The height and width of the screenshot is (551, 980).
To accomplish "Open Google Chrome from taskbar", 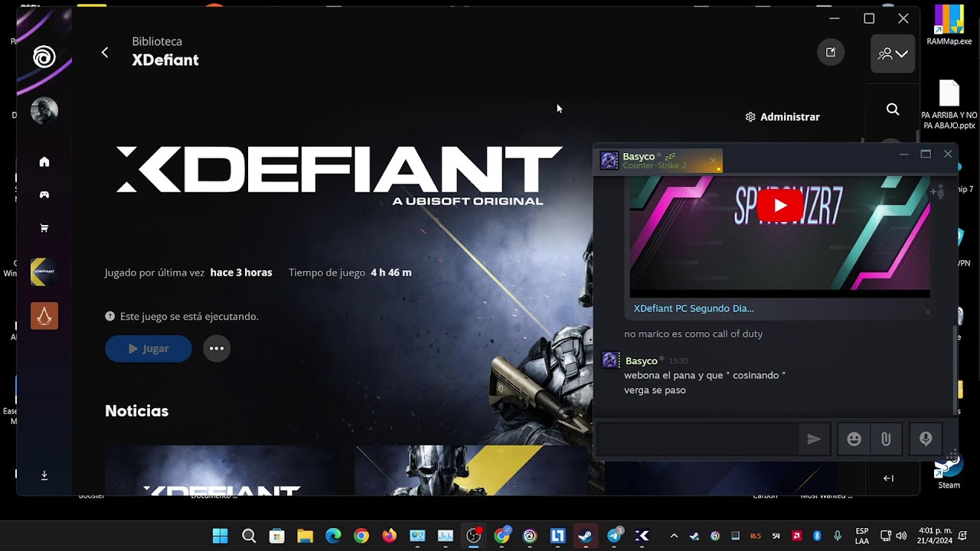I will point(361,536).
